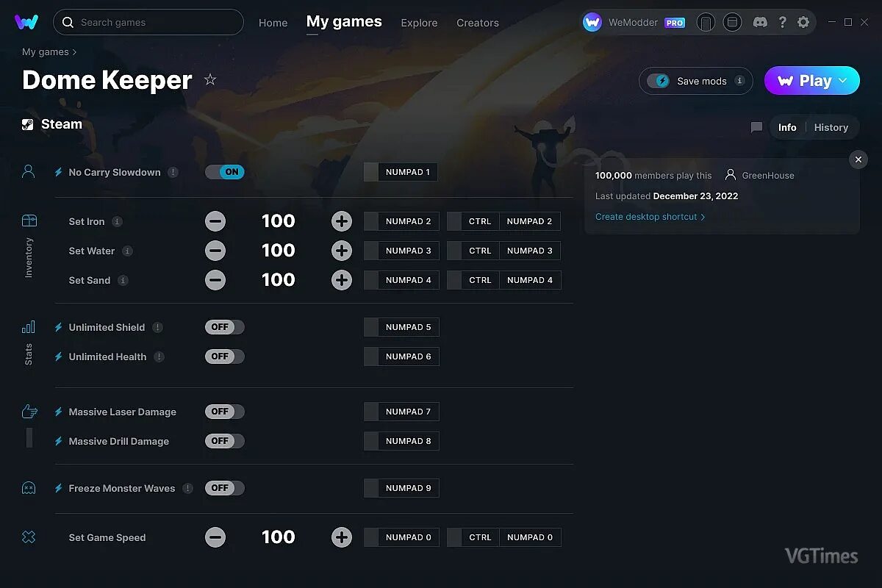Click the player category person icon

[29, 172]
